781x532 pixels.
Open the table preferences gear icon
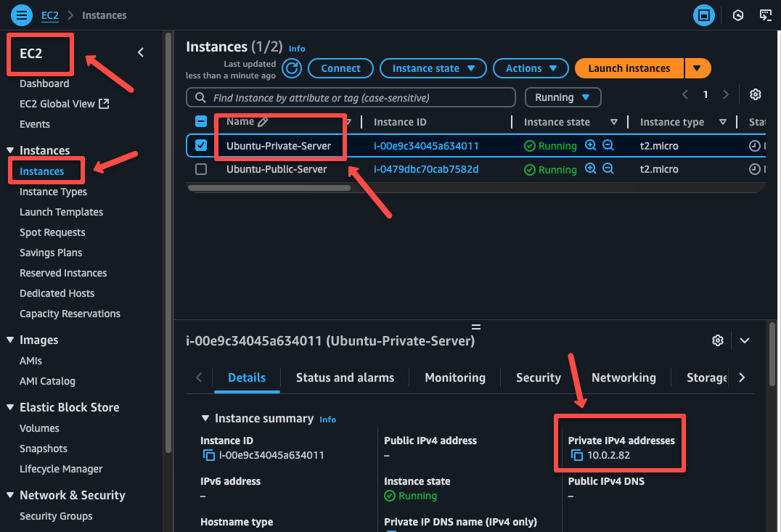[x=755, y=94]
